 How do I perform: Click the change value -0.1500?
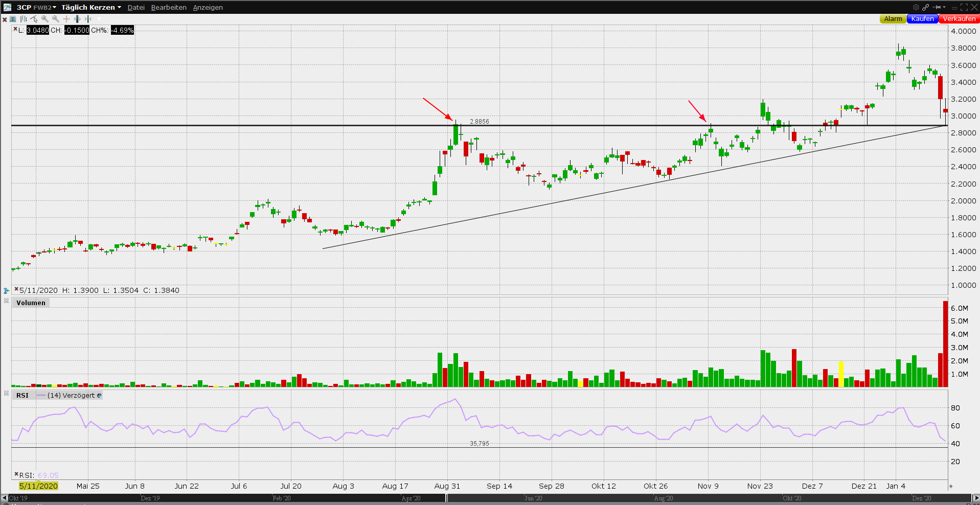(x=77, y=30)
